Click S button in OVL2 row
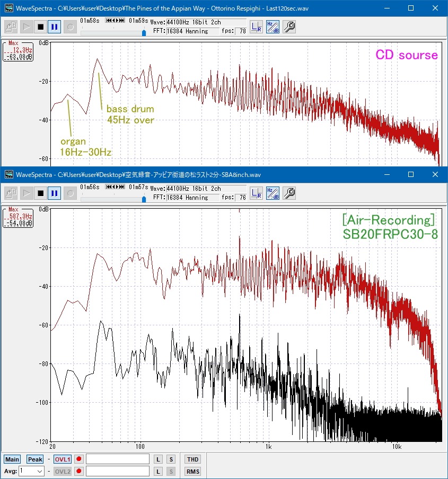 (x=171, y=472)
